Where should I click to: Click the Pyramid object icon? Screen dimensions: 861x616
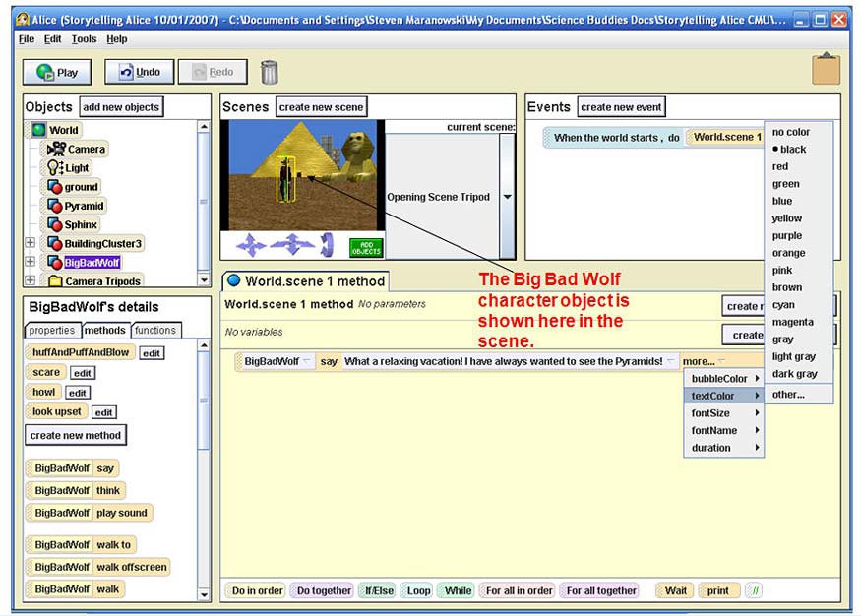tap(55, 206)
